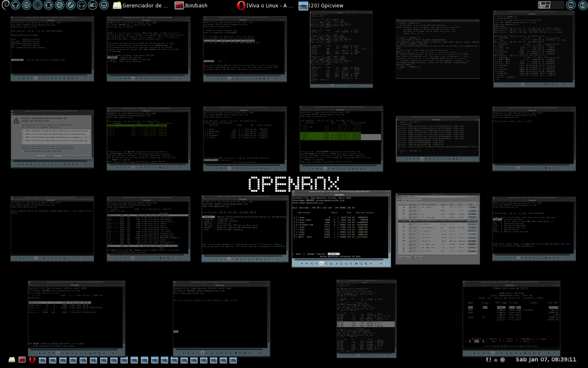
Task: Select the red-text terminal thumbnail
Action: point(437,49)
